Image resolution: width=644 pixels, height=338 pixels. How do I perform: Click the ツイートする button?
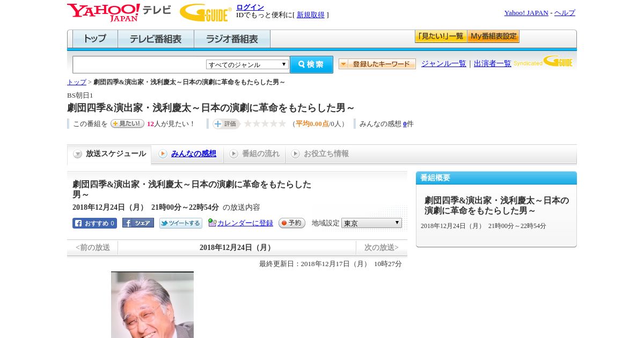point(181,223)
